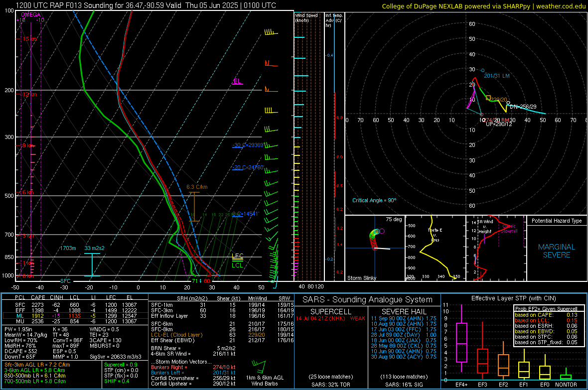Screen dimensions: 588x390
Task: Click the Effective Layer STP (with CIN) heading
Action: [513, 298]
